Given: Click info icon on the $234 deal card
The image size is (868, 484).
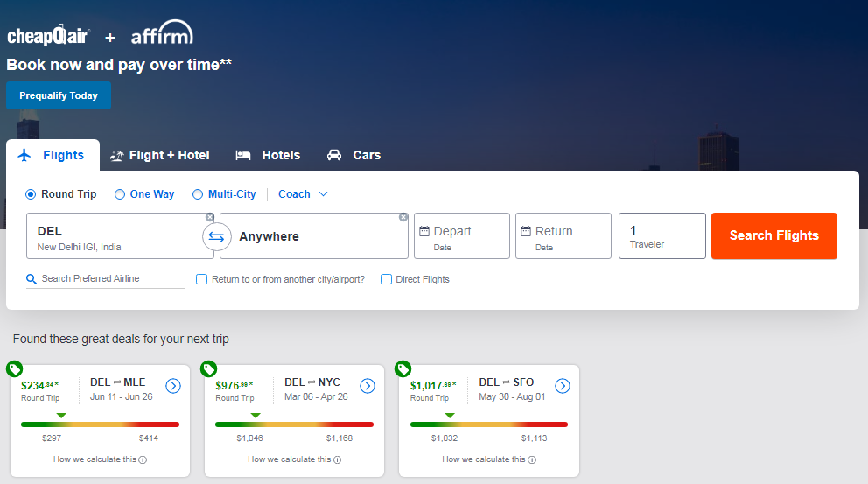Looking at the screenshot, I should coord(143,459).
